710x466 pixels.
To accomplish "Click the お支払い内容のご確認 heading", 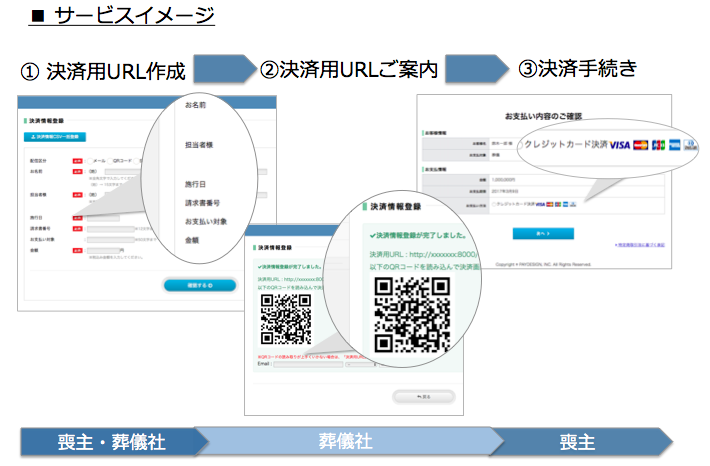I will [x=543, y=116].
